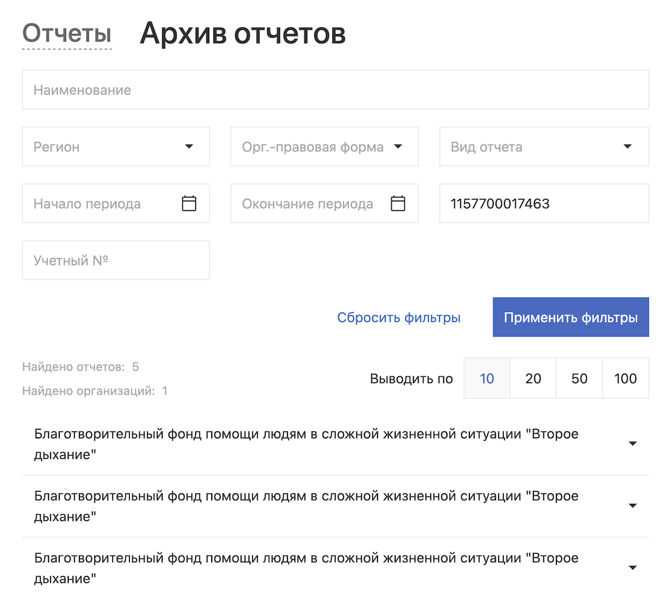The width and height of the screenshot is (672, 616).
Task: Open the Вид отчета dropdown
Action: 544,147
